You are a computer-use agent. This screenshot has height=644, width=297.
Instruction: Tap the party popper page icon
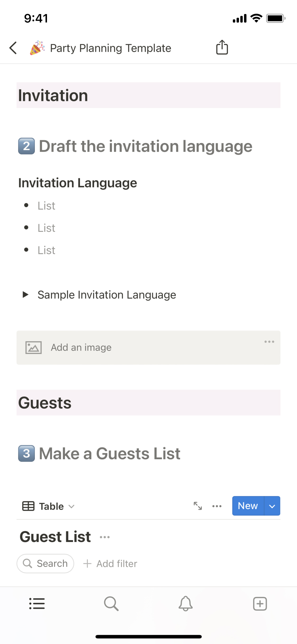(37, 48)
